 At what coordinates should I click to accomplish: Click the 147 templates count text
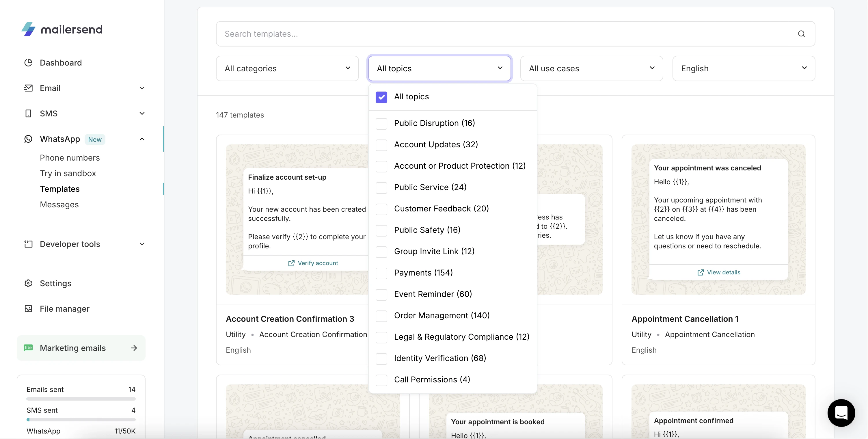(x=240, y=115)
